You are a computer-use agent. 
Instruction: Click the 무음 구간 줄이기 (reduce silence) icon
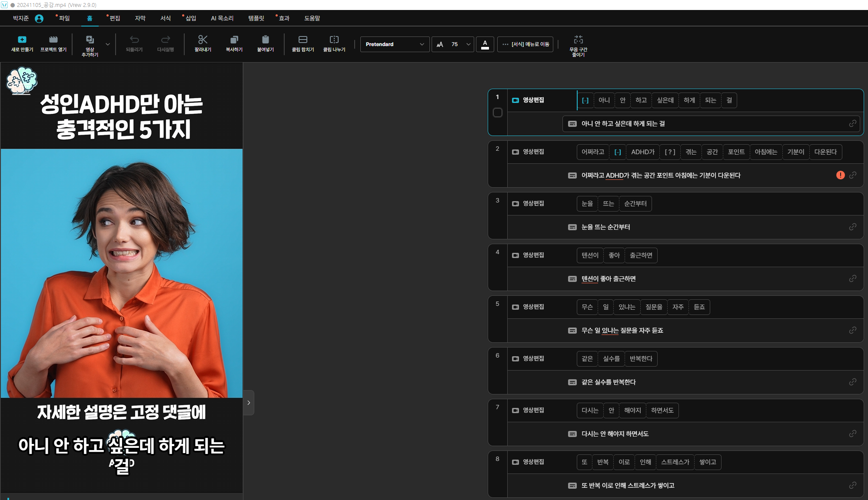tap(578, 40)
